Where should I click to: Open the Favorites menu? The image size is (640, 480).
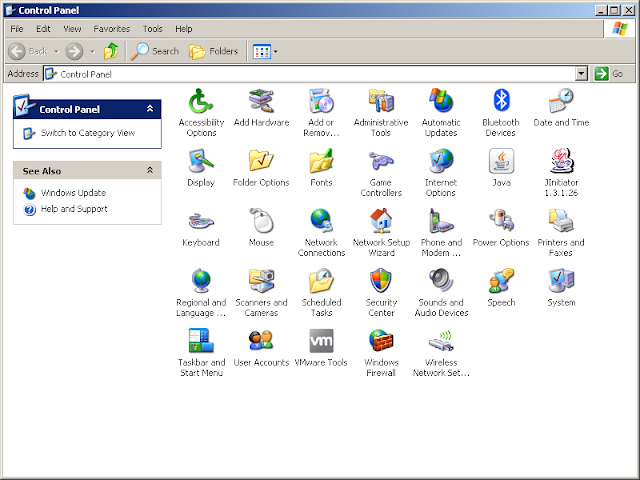(x=111, y=29)
